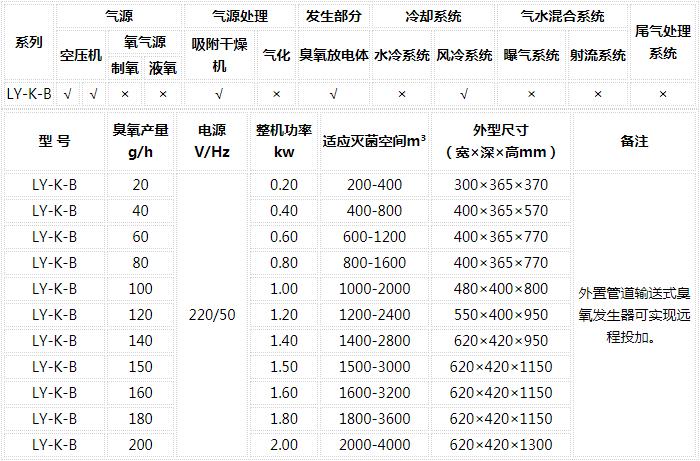700x461 pixels.
Task: Click the cross mark under 水冷系统
Action: (x=402, y=94)
